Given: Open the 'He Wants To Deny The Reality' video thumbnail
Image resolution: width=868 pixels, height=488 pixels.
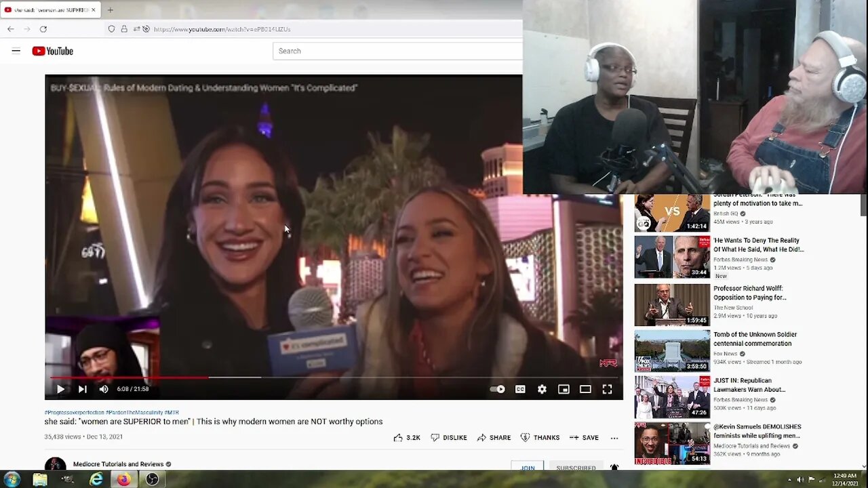Looking at the screenshot, I should pos(672,257).
